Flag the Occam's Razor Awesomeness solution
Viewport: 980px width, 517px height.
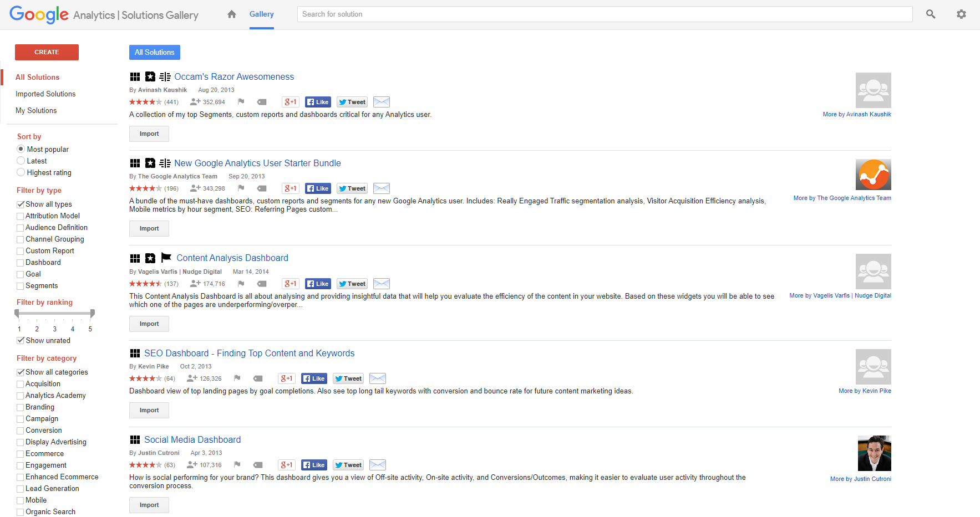coord(241,102)
